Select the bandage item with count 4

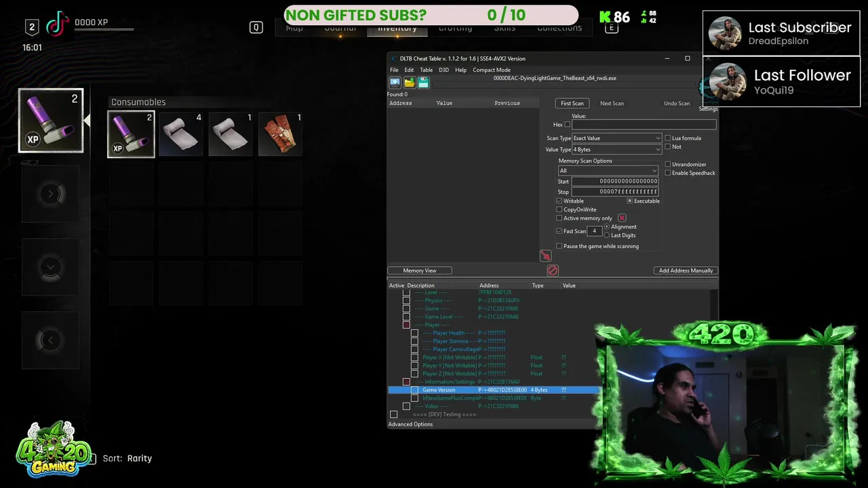click(x=181, y=134)
